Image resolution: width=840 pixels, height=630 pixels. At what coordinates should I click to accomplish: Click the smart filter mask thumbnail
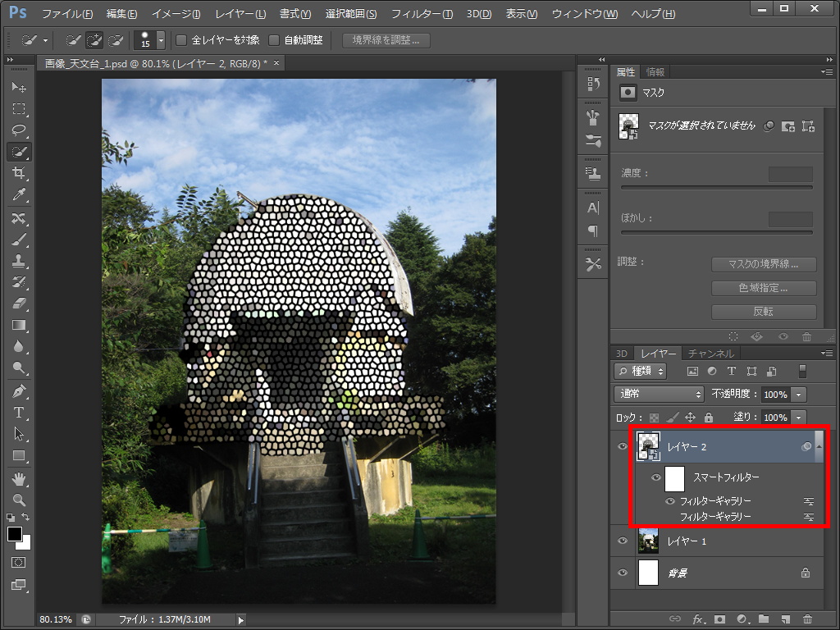(x=674, y=478)
